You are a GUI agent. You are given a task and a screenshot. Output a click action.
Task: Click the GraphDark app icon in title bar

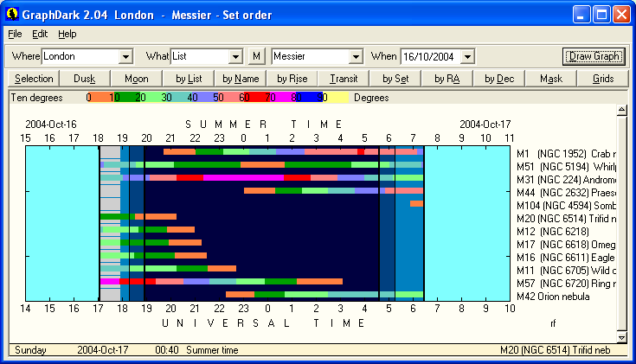pyautogui.click(x=12, y=14)
